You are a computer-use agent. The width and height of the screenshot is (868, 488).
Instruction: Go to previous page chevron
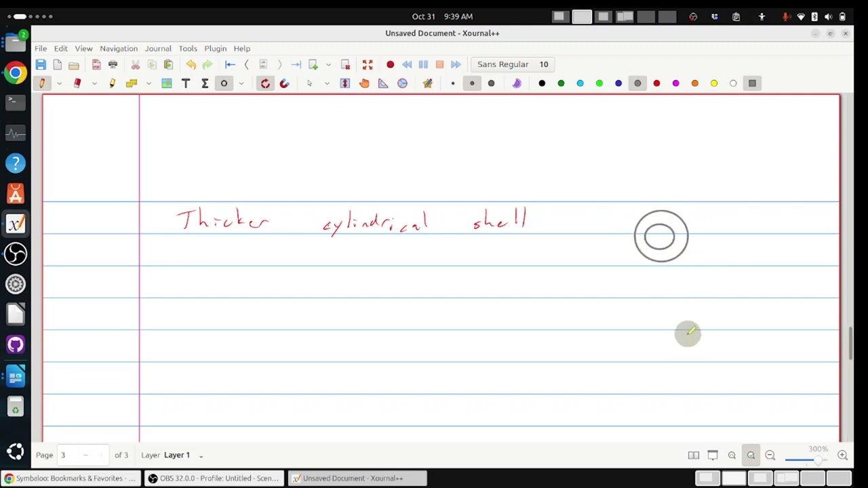click(x=246, y=64)
